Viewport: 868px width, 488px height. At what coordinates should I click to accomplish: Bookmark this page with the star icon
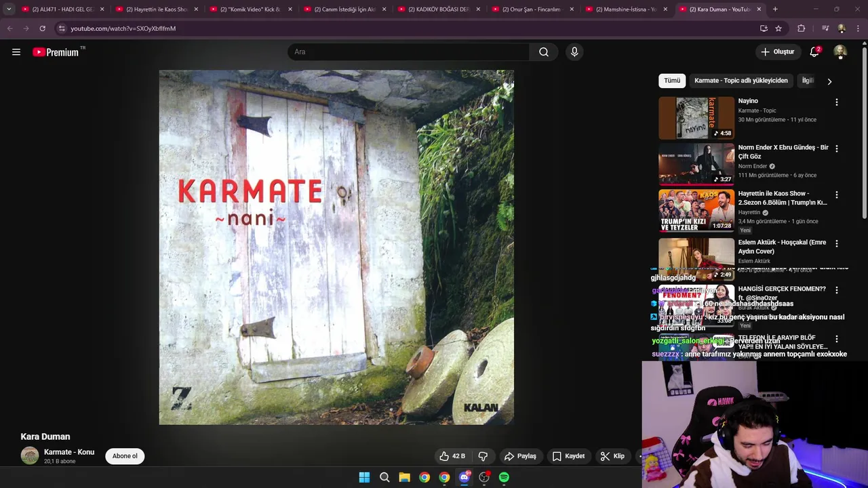click(778, 28)
